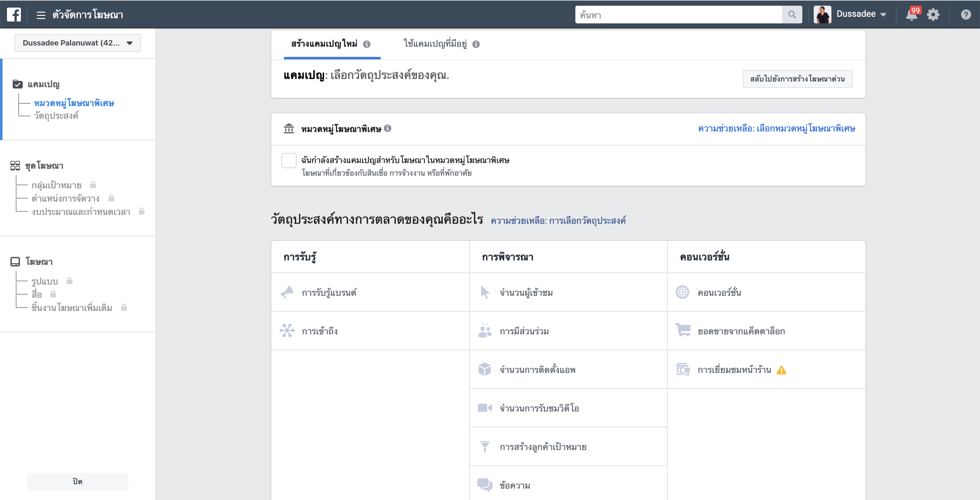Click สื่อ in the sidebar
The width and height of the screenshot is (980, 500).
point(37,295)
